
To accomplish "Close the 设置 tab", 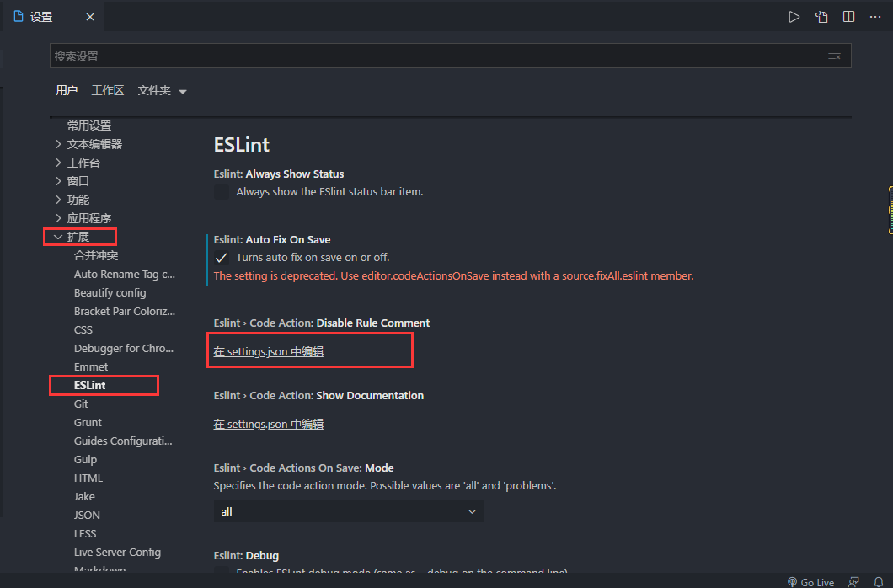I will coord(90,17).
